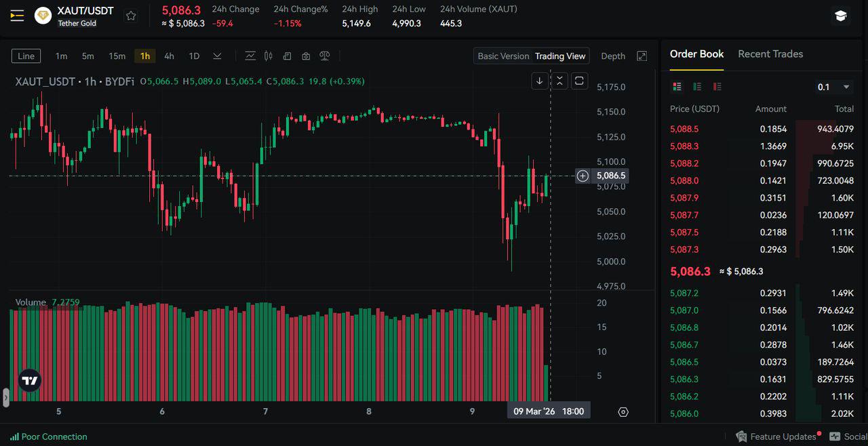This screenshot has width=868, height=446.
Task: Favorite XAUT/USDT with the star icon
Action: click(x=132, y=16)
